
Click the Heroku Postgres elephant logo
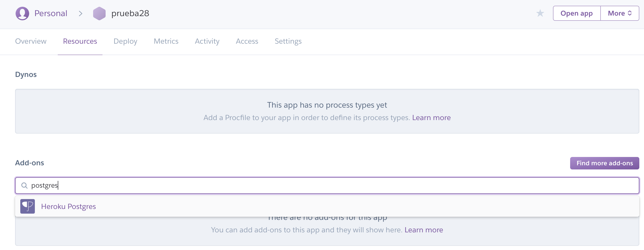pos(28,206)
